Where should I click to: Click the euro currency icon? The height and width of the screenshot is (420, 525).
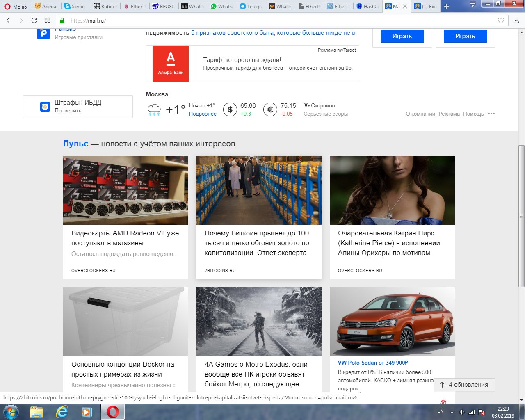pyautogui.click(x=270, y=110)
